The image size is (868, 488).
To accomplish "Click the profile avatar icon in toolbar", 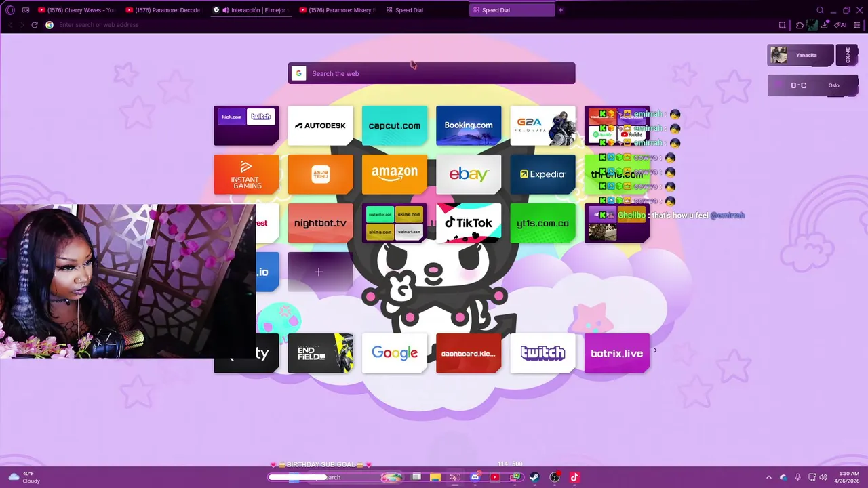I will coord(812,25).
